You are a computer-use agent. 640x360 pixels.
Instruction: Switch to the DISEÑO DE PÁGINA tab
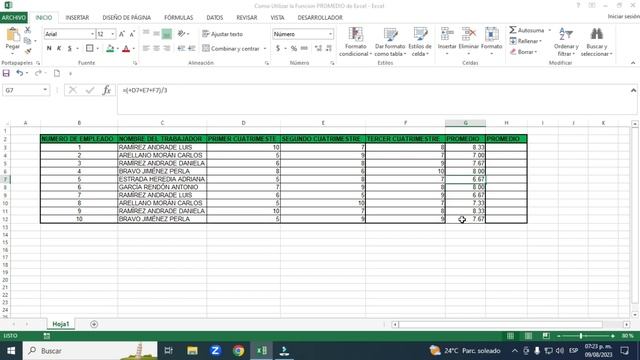coord(127,18)
